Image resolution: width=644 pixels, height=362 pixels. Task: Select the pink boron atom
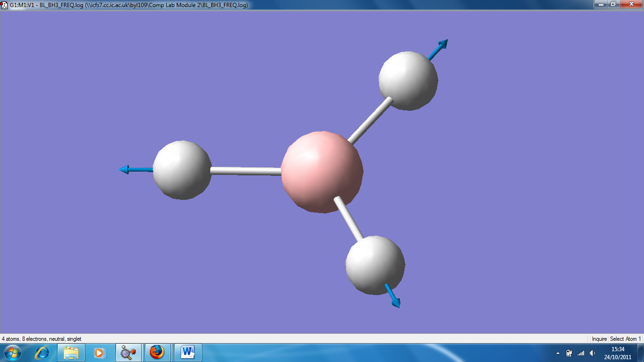[x=322, y=172]
